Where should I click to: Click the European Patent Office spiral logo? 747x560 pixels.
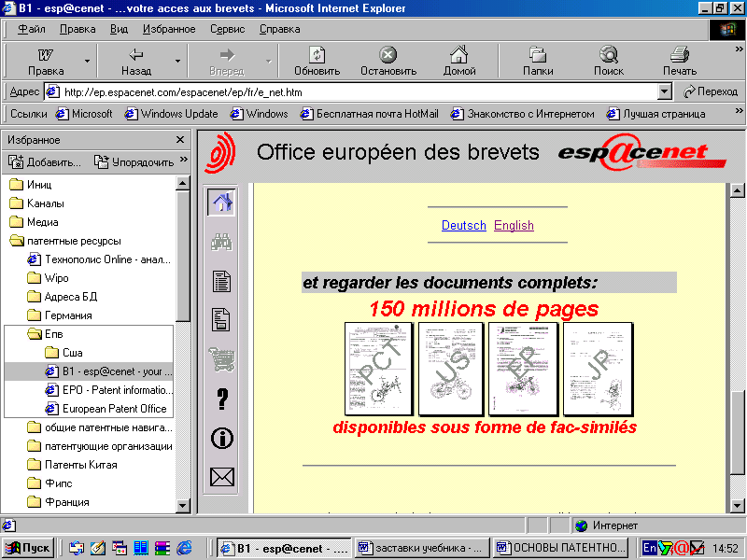(x=220, y=152)
